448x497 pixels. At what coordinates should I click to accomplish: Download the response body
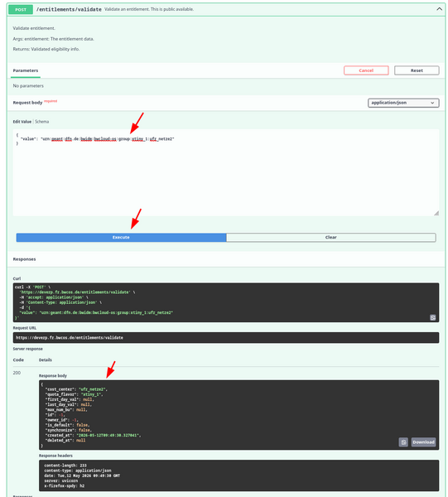tap(423, 442)
